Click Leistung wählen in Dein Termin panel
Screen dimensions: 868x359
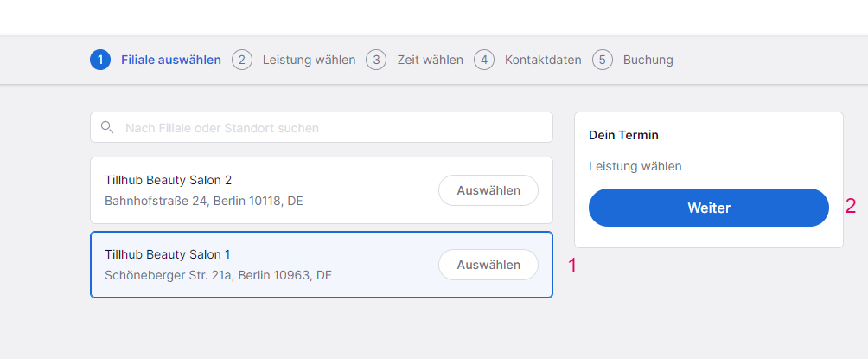click(x=635, y=166)
